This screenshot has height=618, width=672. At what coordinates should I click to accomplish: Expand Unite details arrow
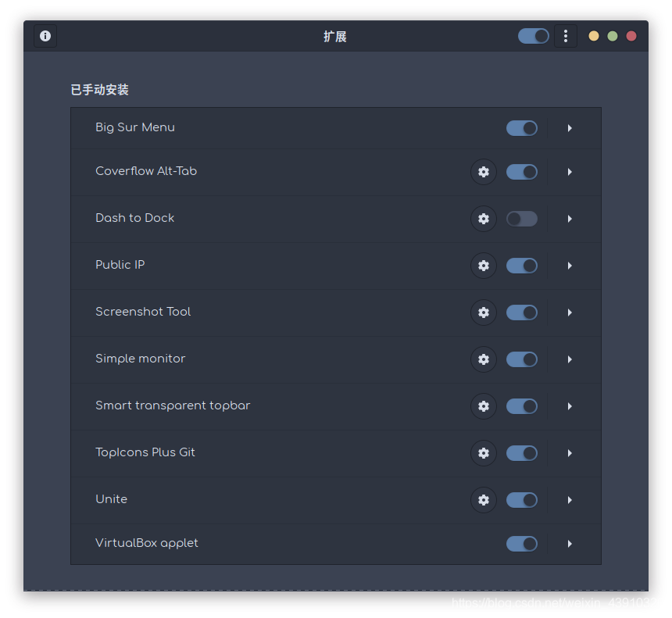click(x=570, y=500)
